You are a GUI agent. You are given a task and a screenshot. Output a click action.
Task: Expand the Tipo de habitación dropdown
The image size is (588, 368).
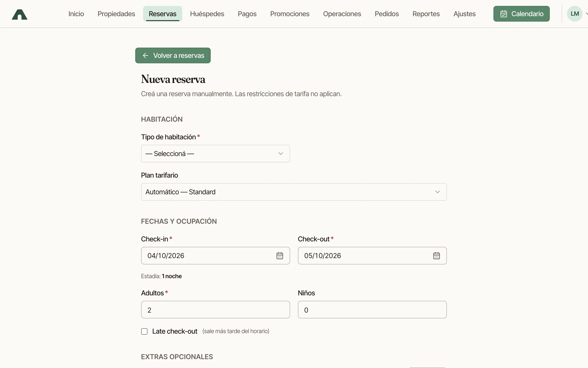(215, 154)
